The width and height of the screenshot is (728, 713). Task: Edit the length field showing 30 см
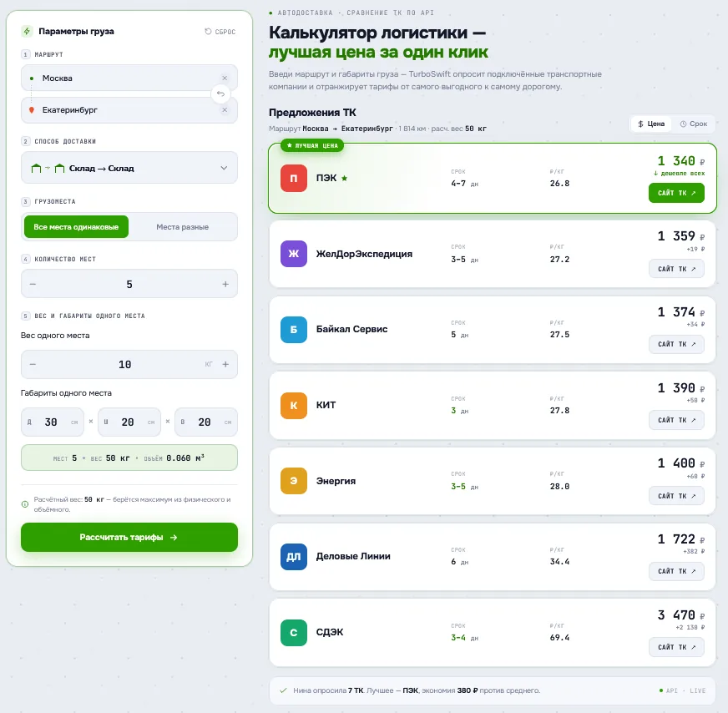(x=53, y=422)
